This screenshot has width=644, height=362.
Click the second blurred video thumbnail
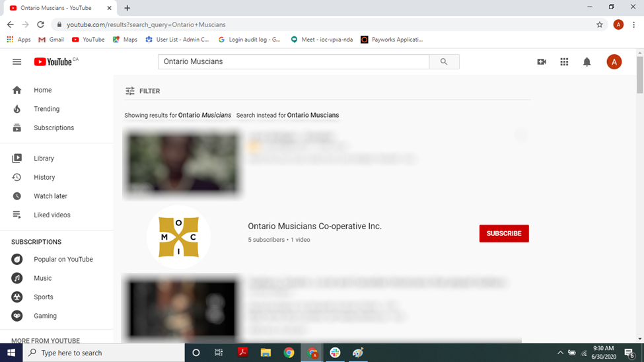click(182, 308)
